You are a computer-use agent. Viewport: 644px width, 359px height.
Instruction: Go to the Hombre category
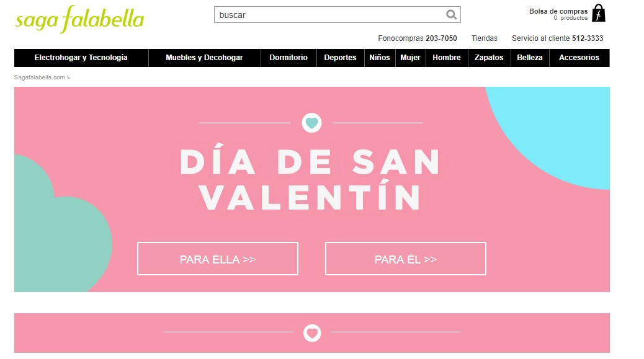447,58
